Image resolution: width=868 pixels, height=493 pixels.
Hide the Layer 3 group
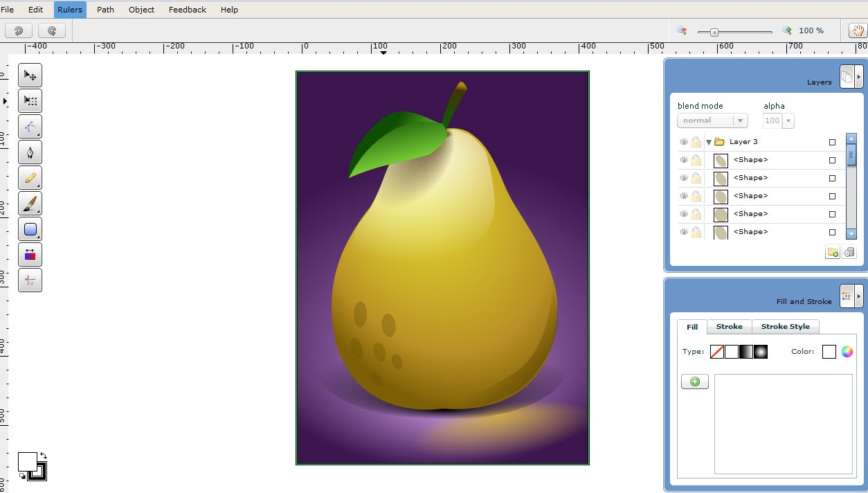tap(682, 141)
